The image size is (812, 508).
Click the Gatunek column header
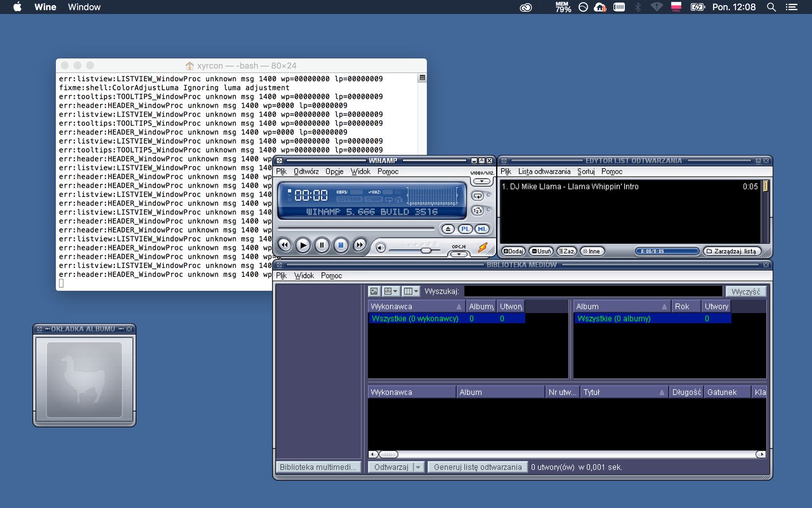727,392
